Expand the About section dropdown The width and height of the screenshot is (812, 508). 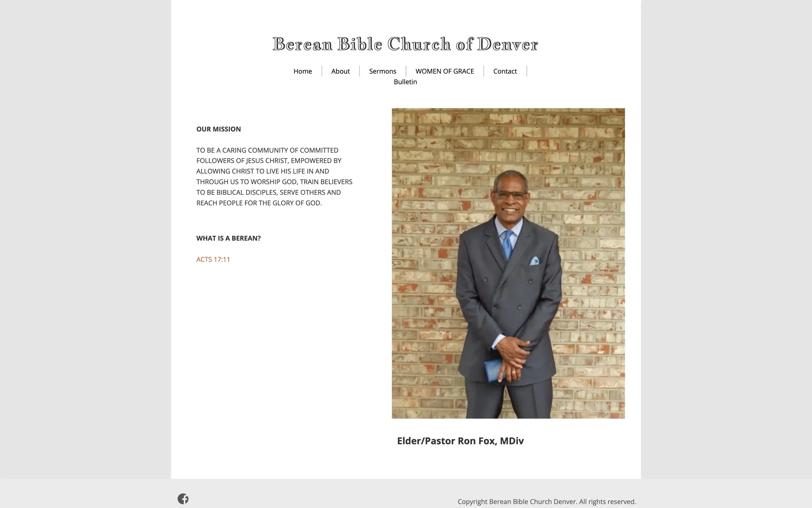[340, 71]
